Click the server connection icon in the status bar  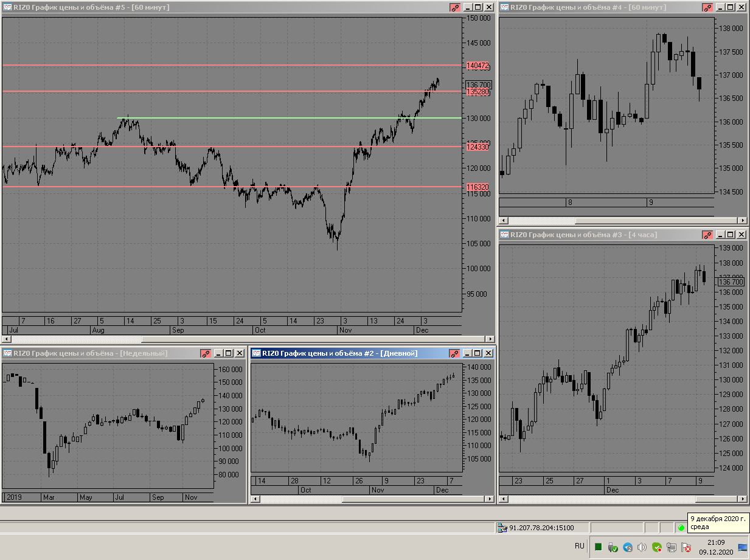pos(502,528)
